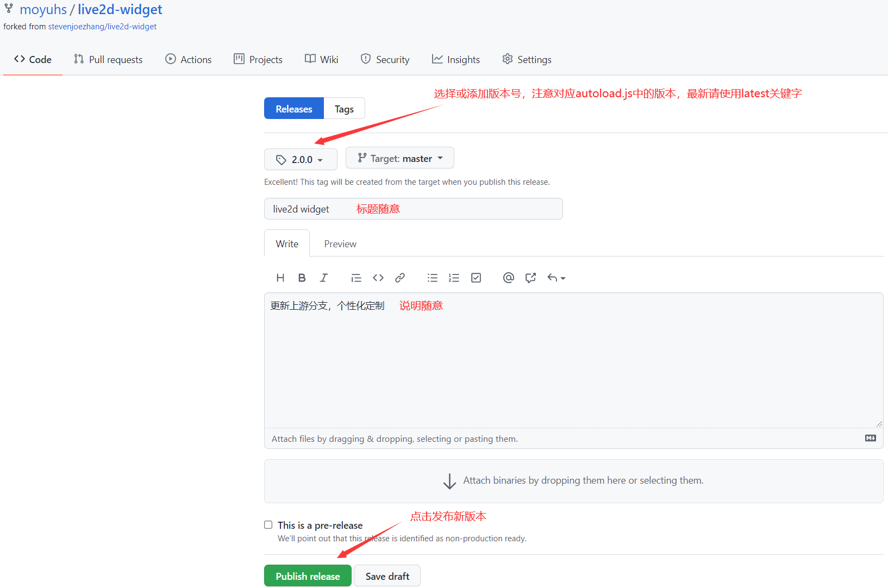This screenshot has width=888, height=588.
Task: Insert code formatting icon
Action: point(378,278)
